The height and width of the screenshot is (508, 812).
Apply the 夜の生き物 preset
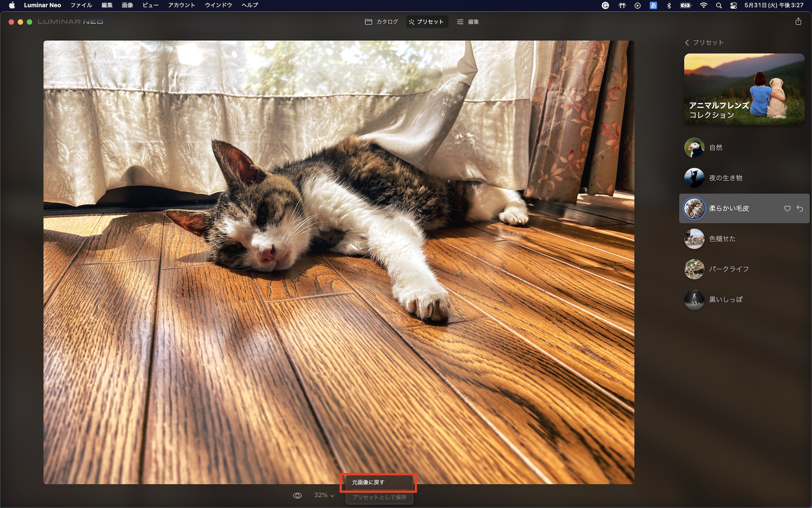tap(725, 178)
